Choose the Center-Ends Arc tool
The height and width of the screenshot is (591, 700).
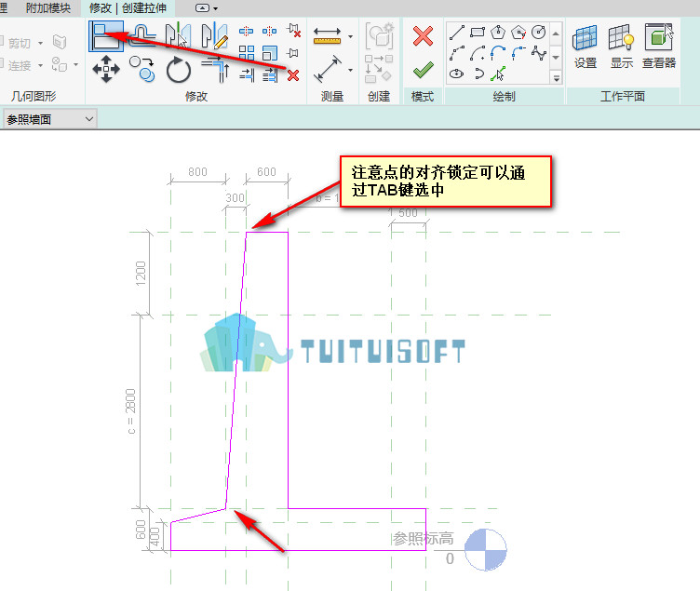(478, 53)
